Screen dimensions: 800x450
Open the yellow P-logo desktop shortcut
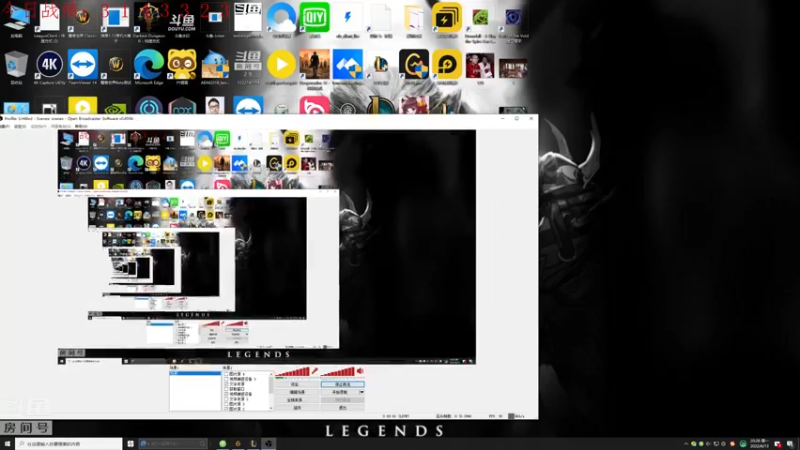447,65
